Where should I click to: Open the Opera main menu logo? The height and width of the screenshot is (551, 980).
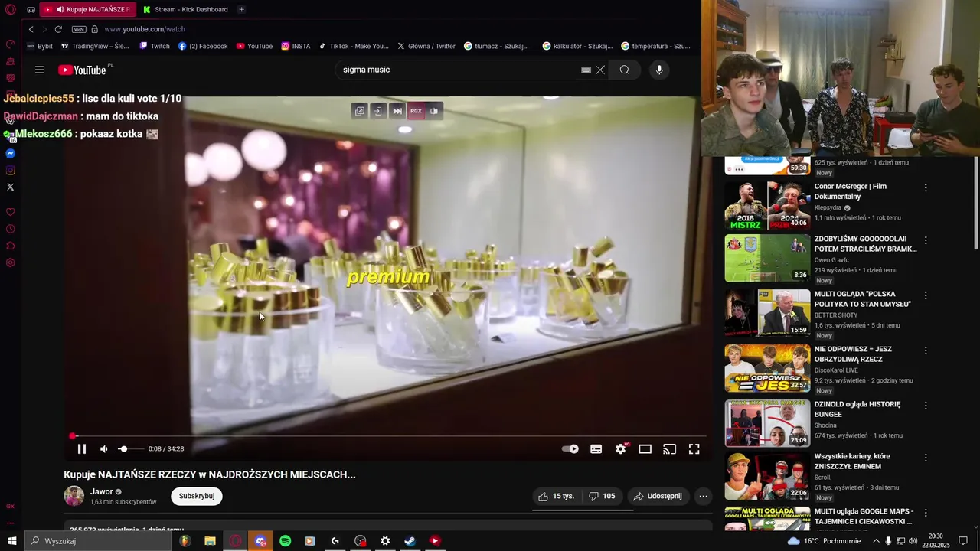tap(11, 9)
